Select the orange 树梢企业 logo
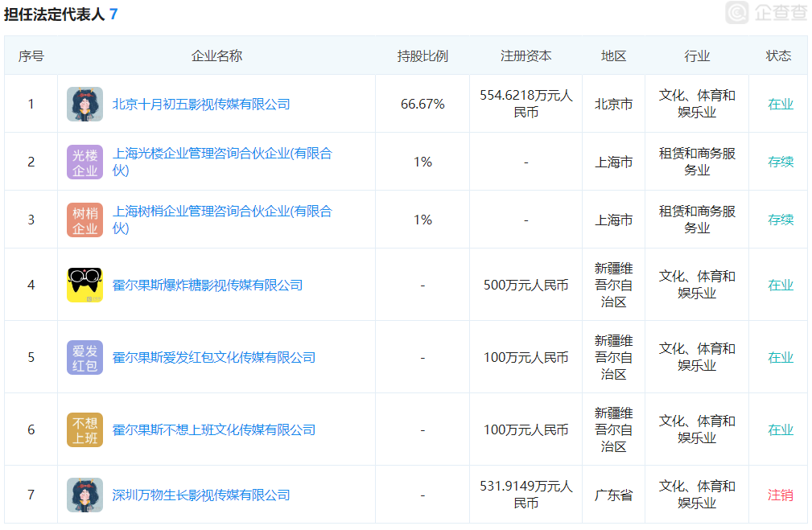This screenshot has height=530, width=812. (x=85, y=220)
